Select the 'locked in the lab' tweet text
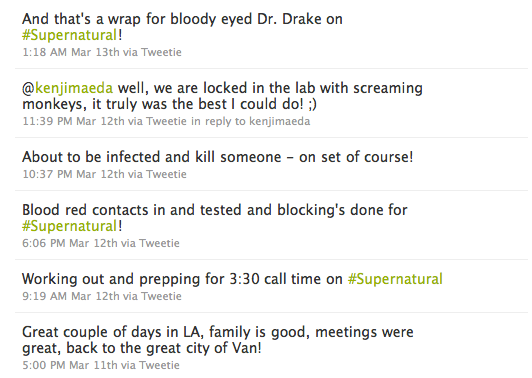Viewport: 532px width, 378px height. [x=222, y=96]
